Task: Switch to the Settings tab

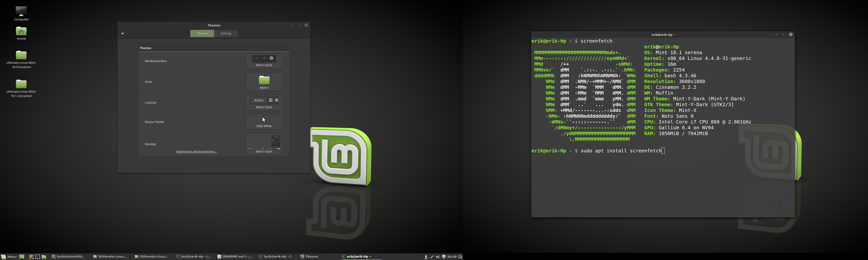Action: point(226,33)
